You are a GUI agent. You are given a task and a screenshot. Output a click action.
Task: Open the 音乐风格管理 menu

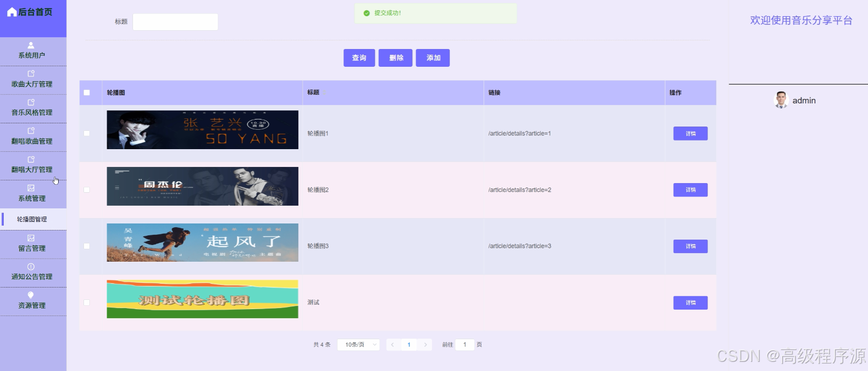tap(33, 109)
